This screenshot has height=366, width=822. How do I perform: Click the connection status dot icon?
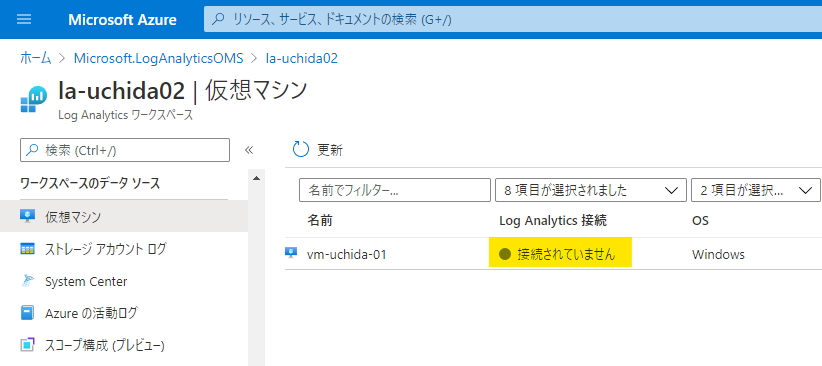[x=505, y=254]
